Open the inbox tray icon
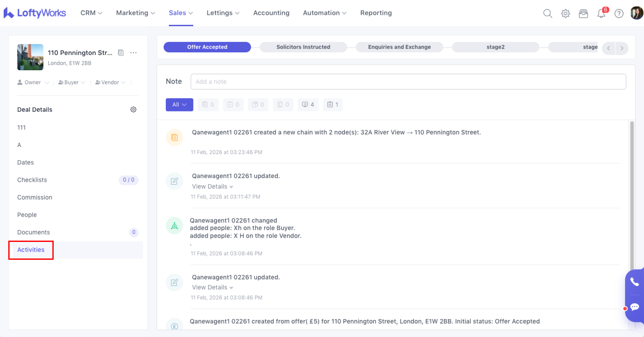The width and height of the screenshot is (644, 337). (x=583, y=13)
